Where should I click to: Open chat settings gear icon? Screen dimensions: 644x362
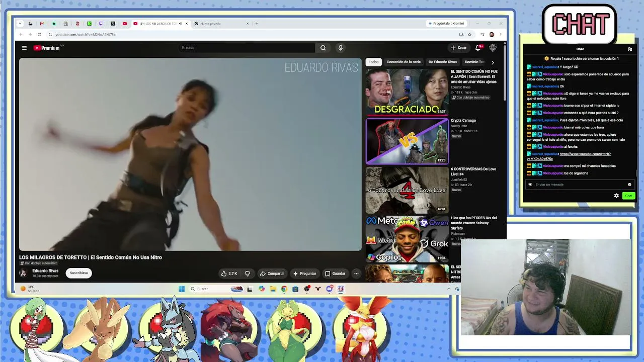coord(616,196)
